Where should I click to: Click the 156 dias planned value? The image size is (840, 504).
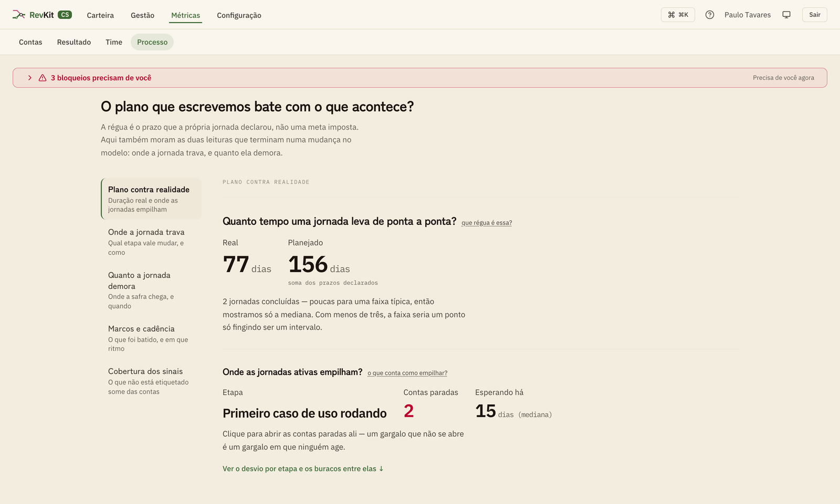tap(319, 265)
